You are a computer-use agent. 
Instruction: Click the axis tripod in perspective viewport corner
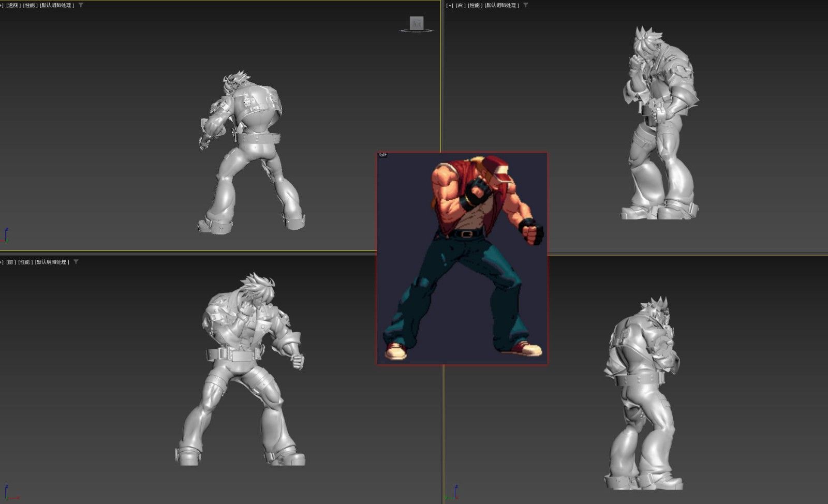(5, 235)
